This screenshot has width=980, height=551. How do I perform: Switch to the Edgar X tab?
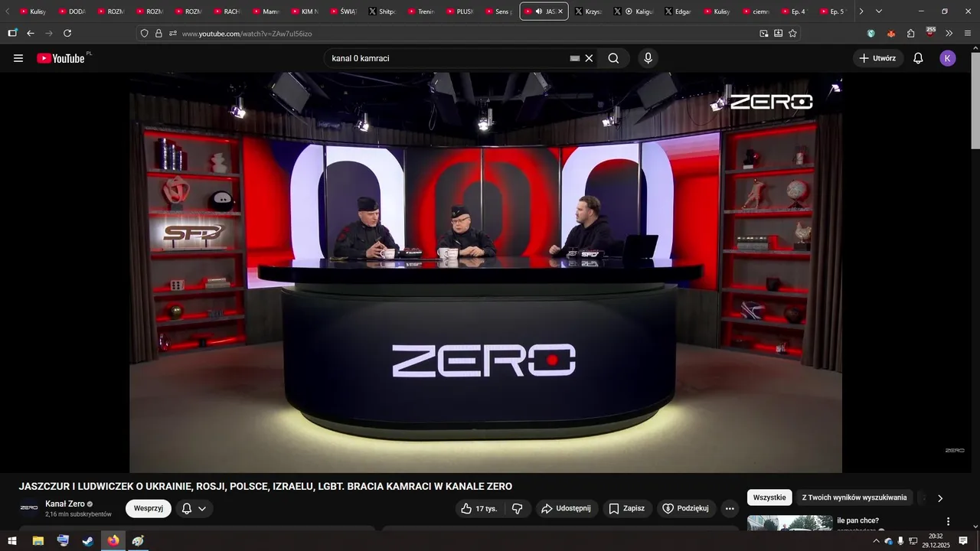(x=679, y=11)
